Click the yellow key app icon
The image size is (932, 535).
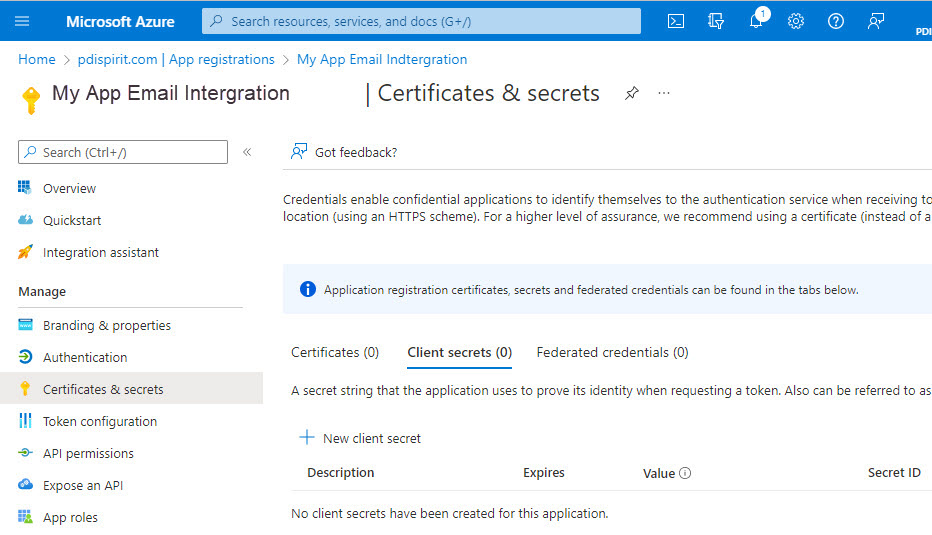[x=31, y=99]
